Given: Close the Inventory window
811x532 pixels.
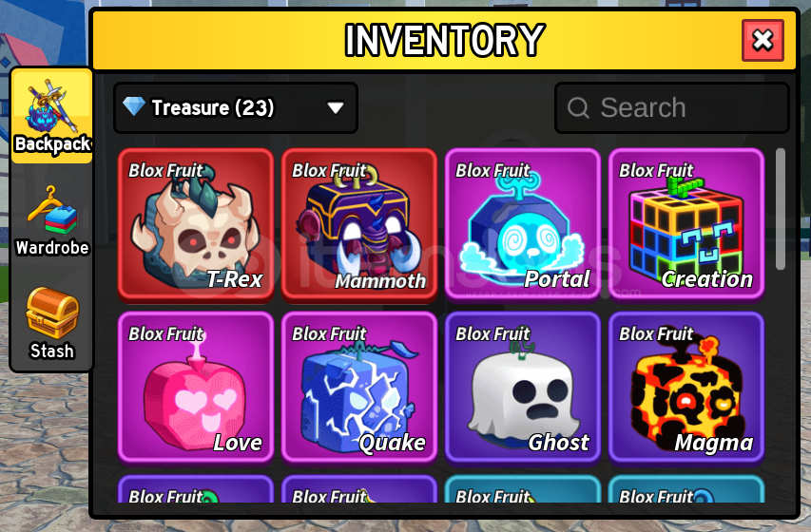Looking at the screenshot, I should (763, 40).
